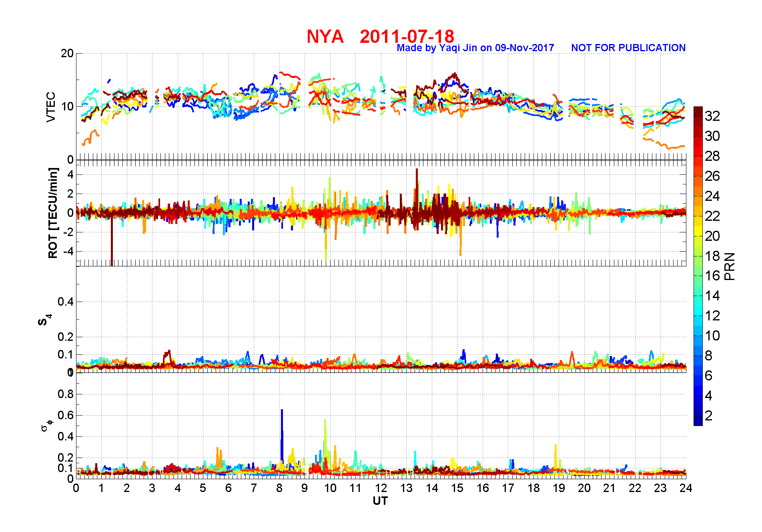Click the S4 axis label
This screenshot has width=762, height=532.
click(x=45, y=320)
